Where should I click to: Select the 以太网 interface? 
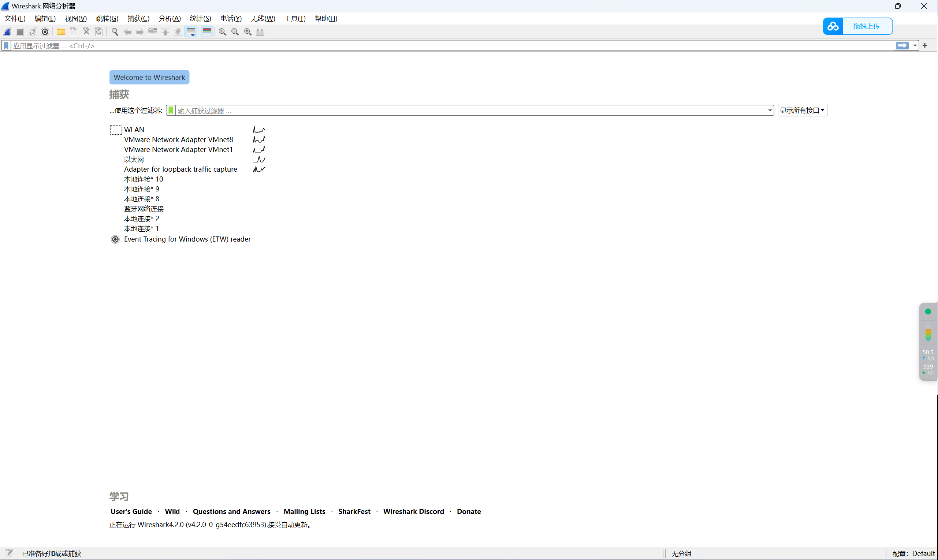click(x=134, y=159)
